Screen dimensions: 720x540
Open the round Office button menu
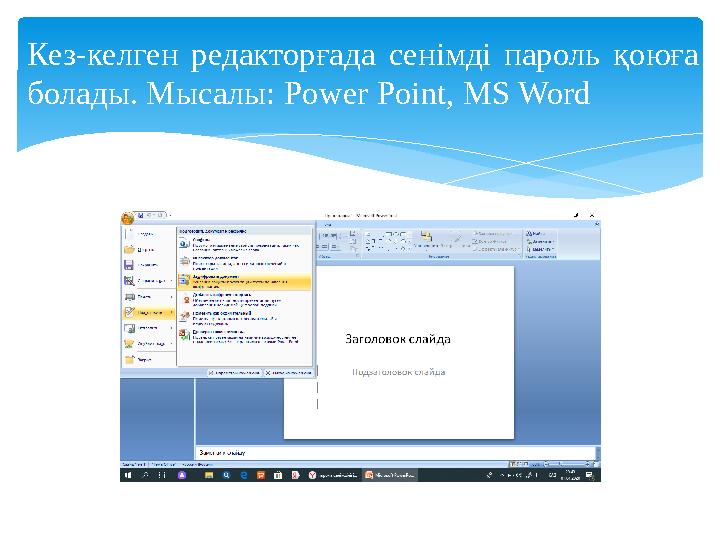pos(127,218)
